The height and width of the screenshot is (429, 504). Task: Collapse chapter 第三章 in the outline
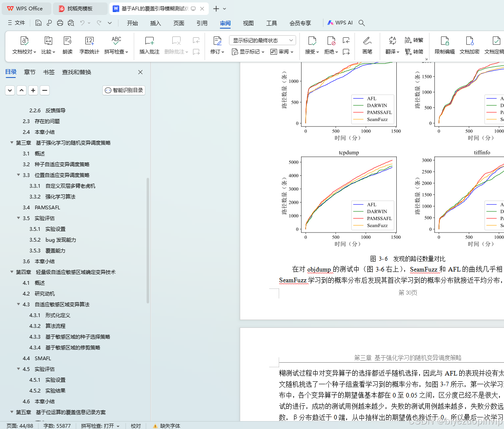pyautogui.click(x=11, y=143)
